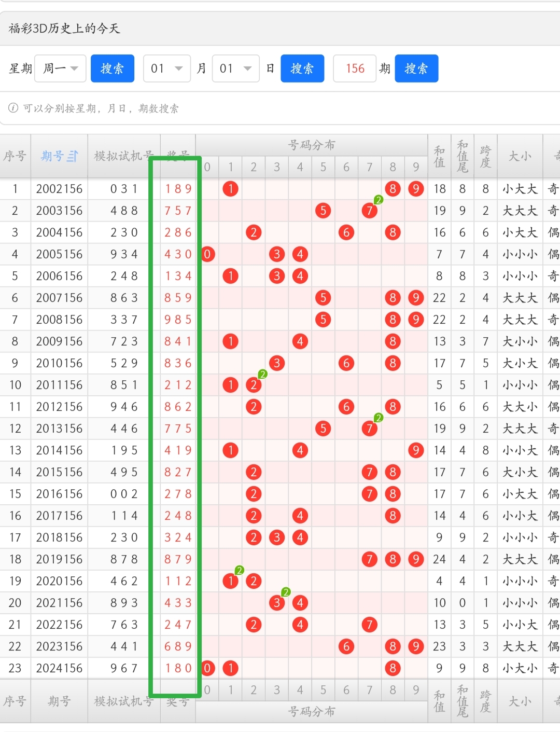
Task: Click the 福彩3D历史上的今天 title
Action: tap(64, 29)
